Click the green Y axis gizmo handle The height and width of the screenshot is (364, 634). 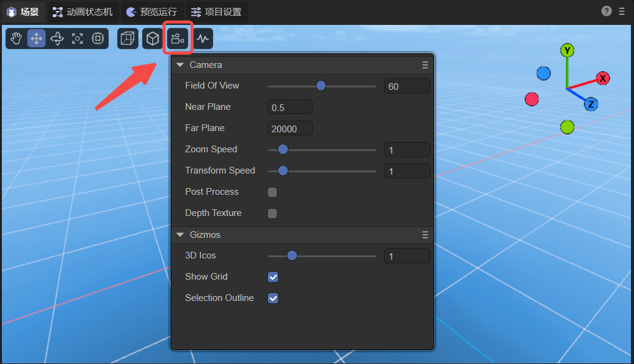567,50
